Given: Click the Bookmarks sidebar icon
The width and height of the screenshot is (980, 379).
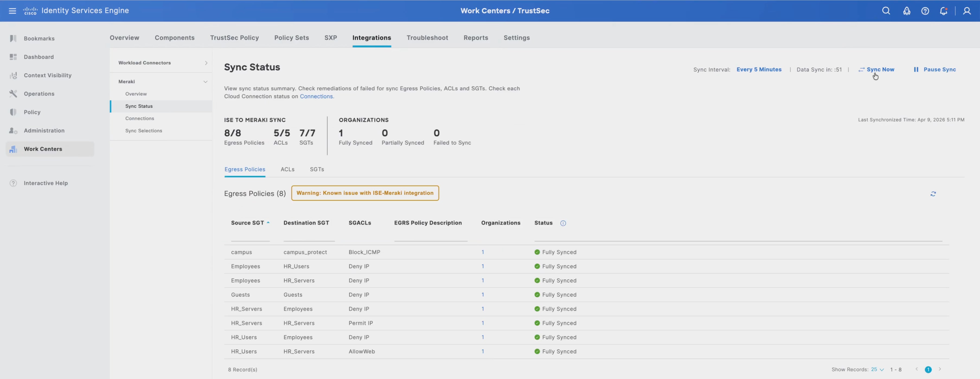Looking at the screenshot, I should pyautogui.click(x=13, y=39).
